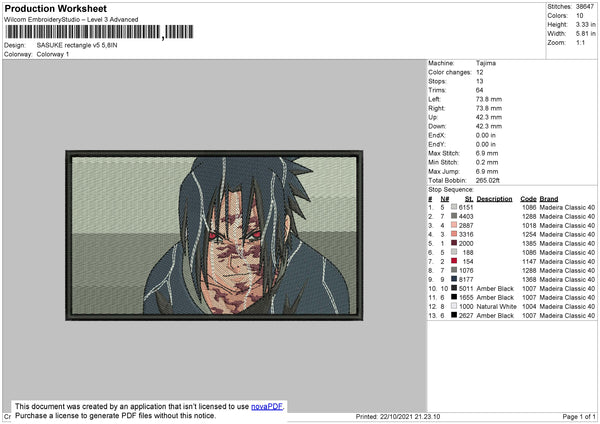The height and width of the screenshot is (424, 600).
Task: Click the 'Stop Sequence:' heading
Action: (x=451, y=190)
